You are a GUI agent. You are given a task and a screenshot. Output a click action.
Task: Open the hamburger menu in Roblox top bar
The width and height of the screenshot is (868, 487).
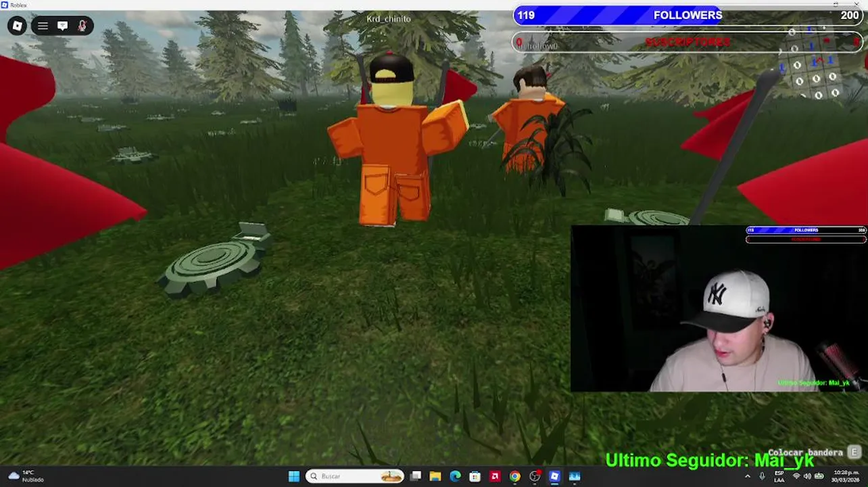click(43, 26)
